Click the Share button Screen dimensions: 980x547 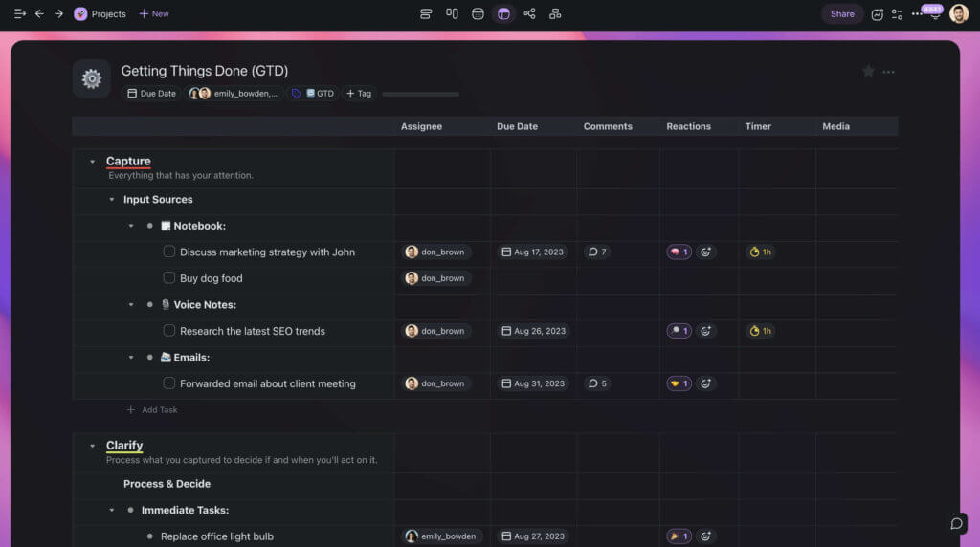point(842,13)
